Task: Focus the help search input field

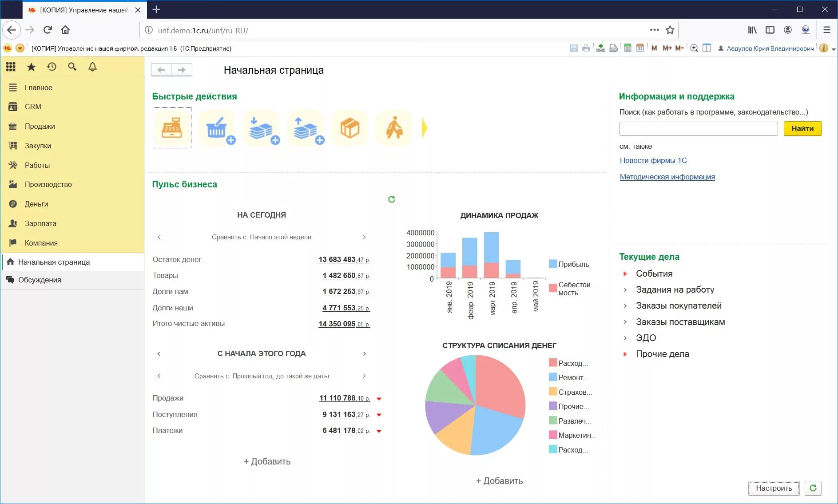Action: [699, 128]
